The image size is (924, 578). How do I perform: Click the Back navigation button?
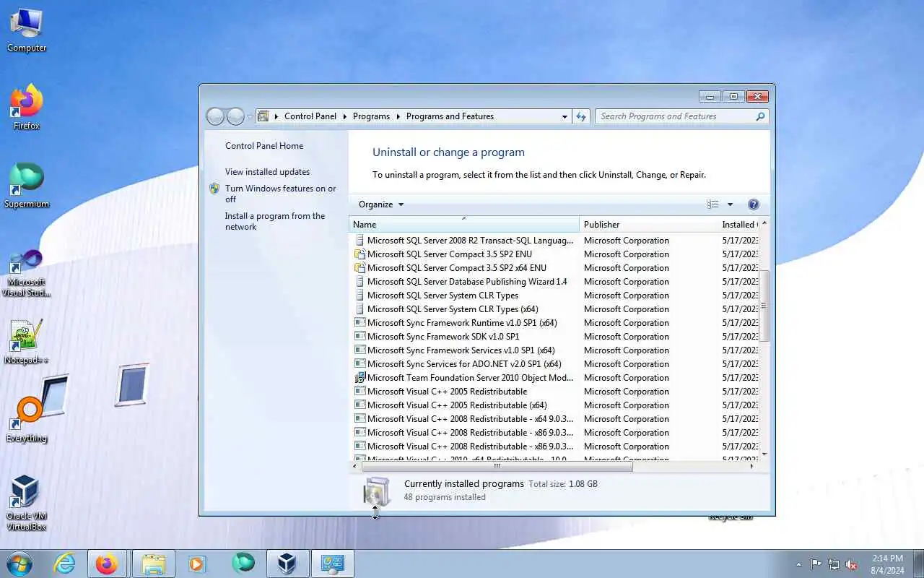[x=215, y=116]
